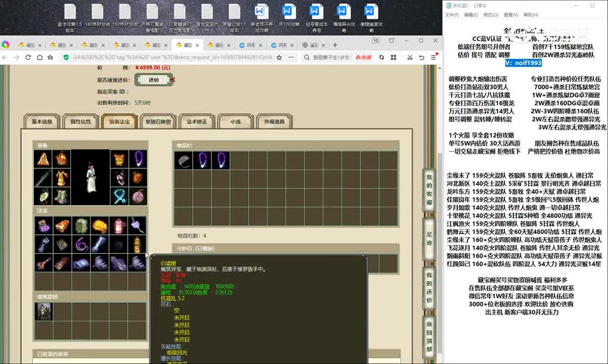Open the 副本攻略1.5版本 desktop file
Screen dimensions: 608x364
70,18
